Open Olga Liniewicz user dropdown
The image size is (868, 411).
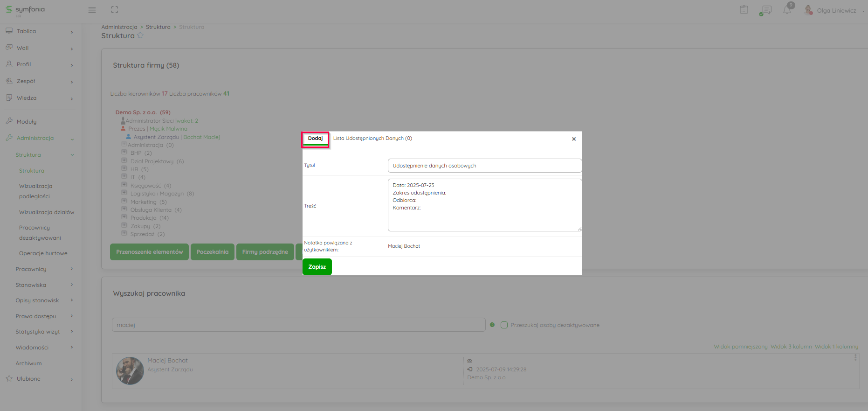[x=836, y=10]
